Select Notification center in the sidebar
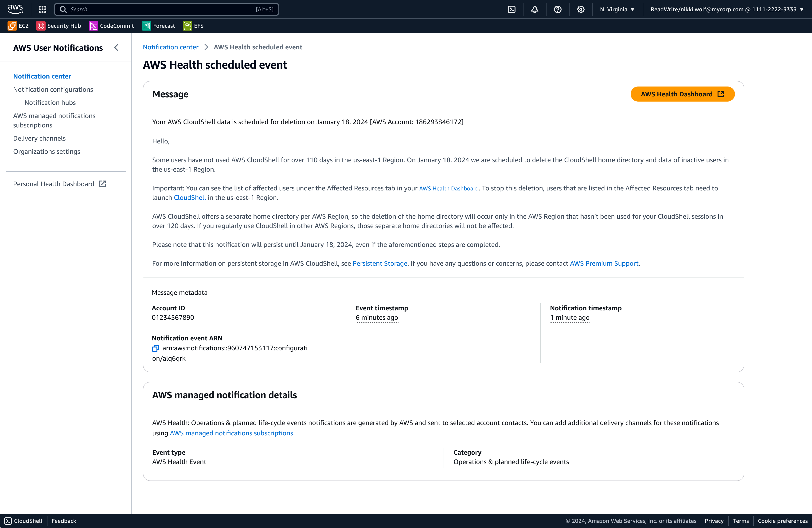Viewport: 812px width, 528px height. pyautogui.click(x=42, y=76)
